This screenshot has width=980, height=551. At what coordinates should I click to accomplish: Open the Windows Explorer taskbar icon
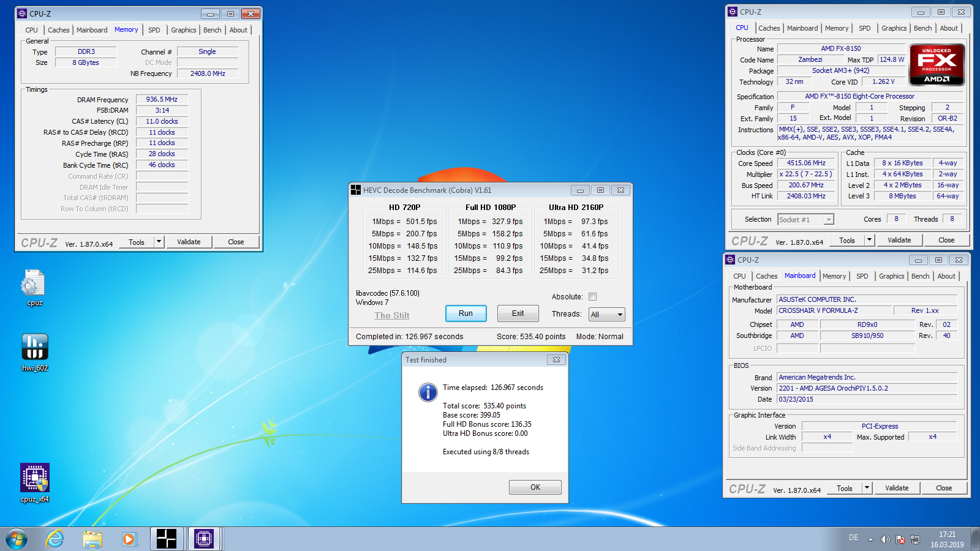[x=92, y=539]
